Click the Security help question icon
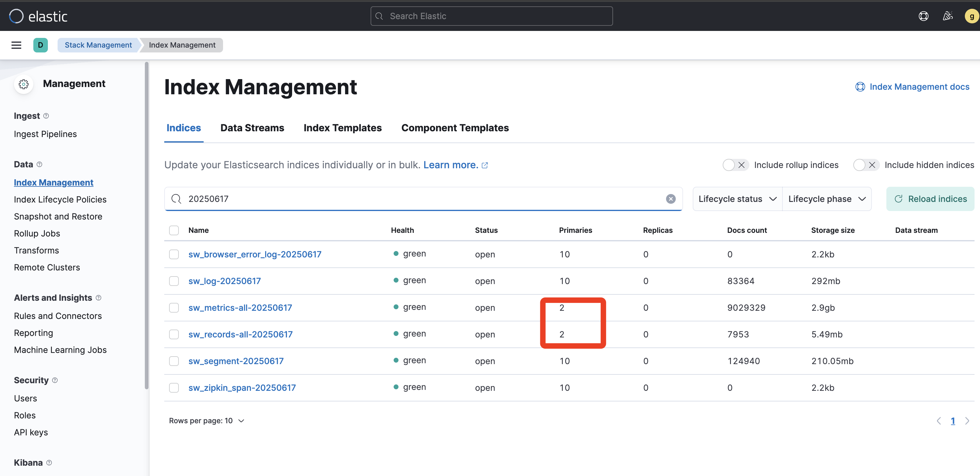Image resolution: width=980 pixels, height=476 pixels. click(x=55, y=380)
